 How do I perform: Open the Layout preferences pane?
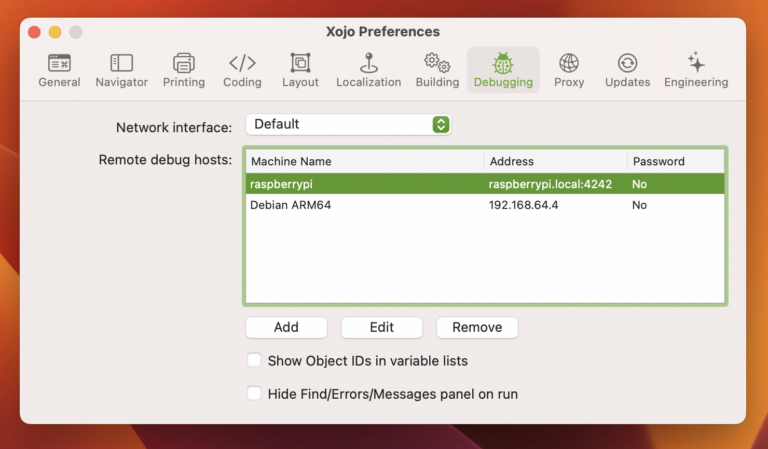click(300, 71)
